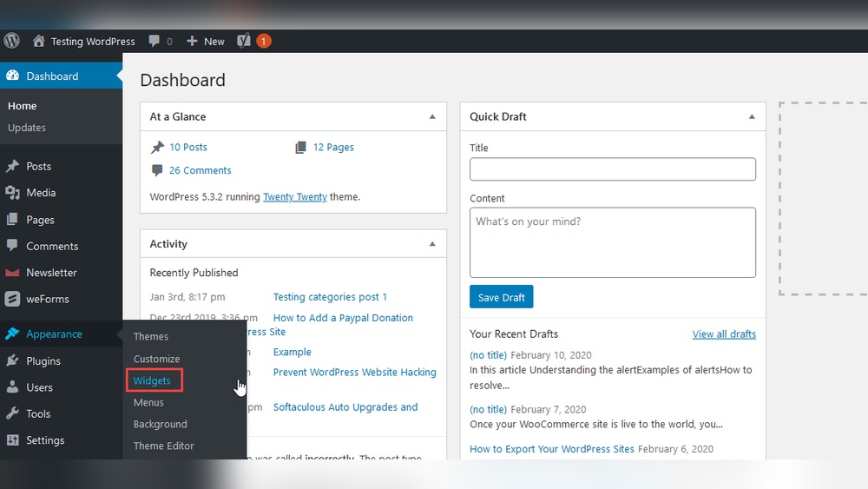This screenshot has width=868, height=489.
Task: Click the comments bubble icon in admin bar
Action: 154,41
